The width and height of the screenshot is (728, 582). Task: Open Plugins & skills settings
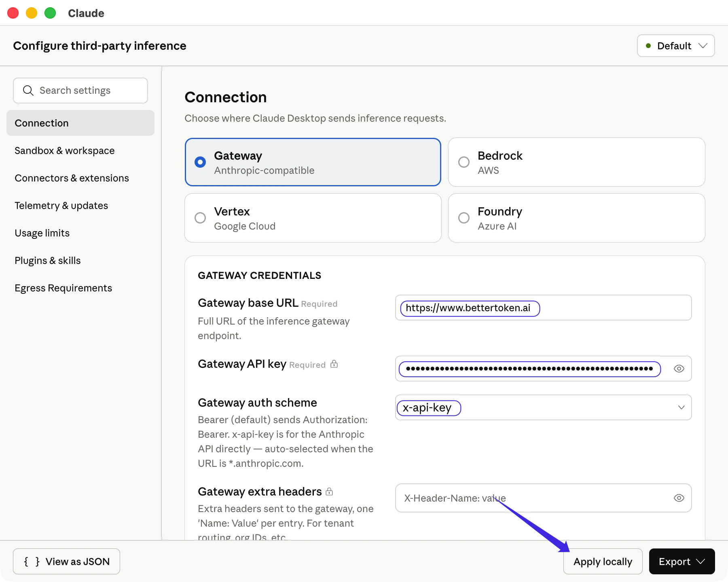[80, 260]
